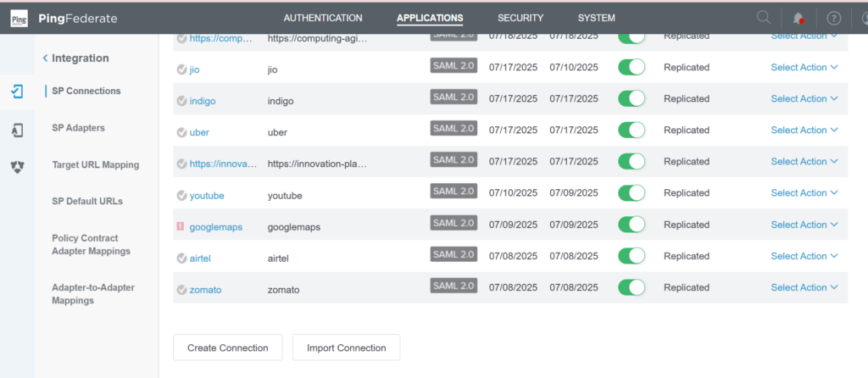Viewport: 868px width, 378px height.
Task: Open Select Action dropdown for youtube
Action: coord(804,192)
